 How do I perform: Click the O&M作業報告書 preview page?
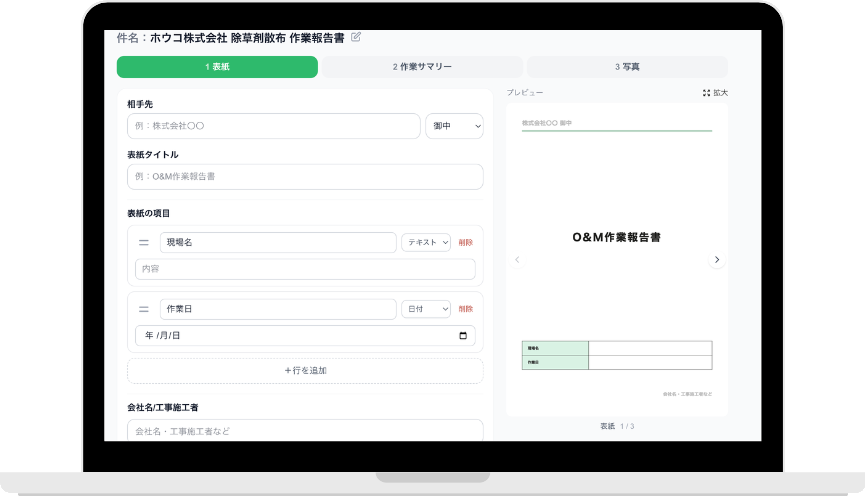(617, 259)
